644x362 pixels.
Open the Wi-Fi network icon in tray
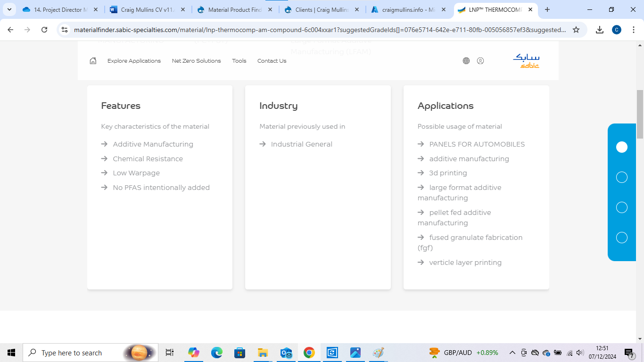pyautogui.click(x=570, y=353)
